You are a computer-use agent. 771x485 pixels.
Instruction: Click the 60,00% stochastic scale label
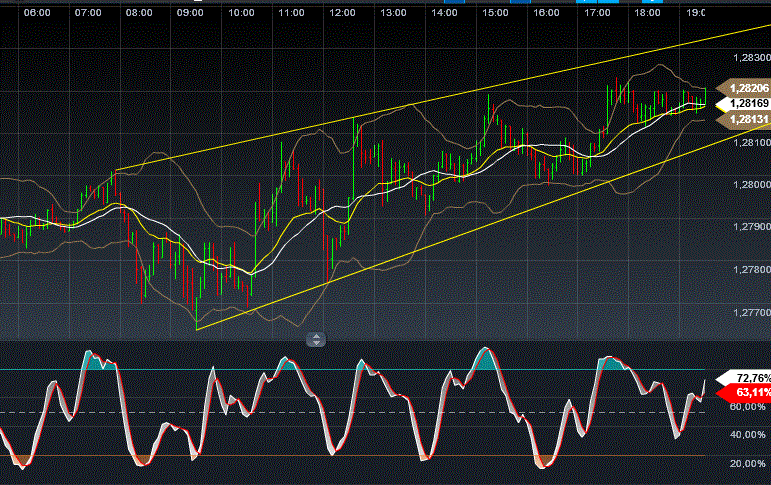[x=747, y=407]
